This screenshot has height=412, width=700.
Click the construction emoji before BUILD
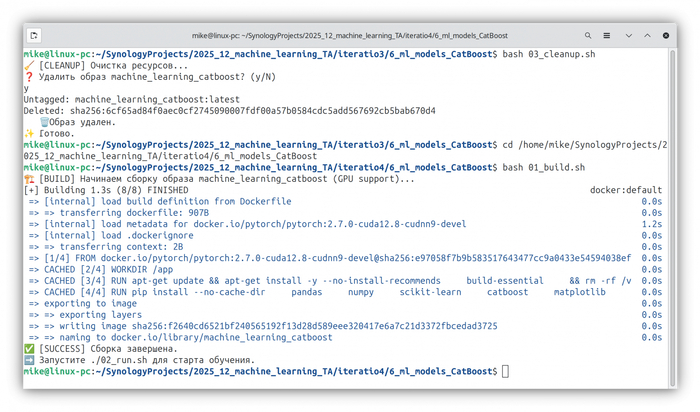pos(28,178)
